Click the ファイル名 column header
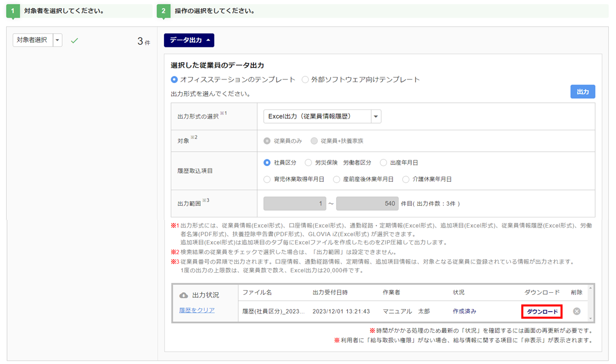 (257, 292)
